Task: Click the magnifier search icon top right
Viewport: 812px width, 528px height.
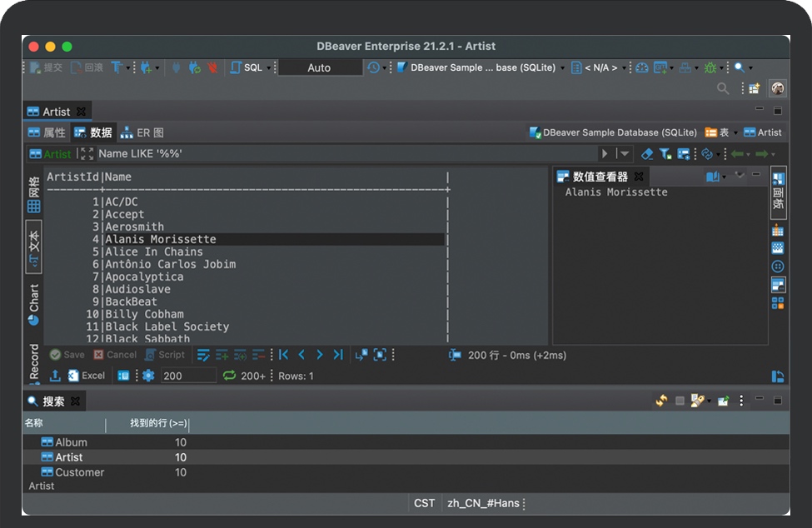Action: pos(723,88)
